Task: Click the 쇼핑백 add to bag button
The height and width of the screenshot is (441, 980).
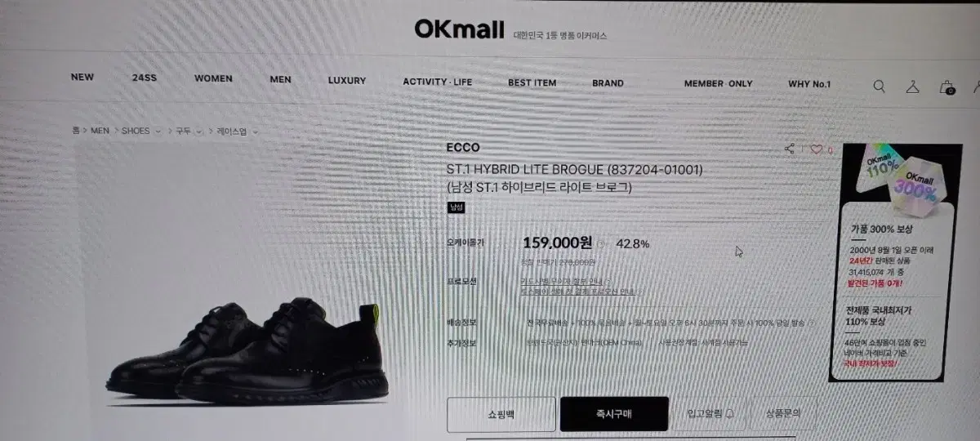Action: (x=501, y=414)
